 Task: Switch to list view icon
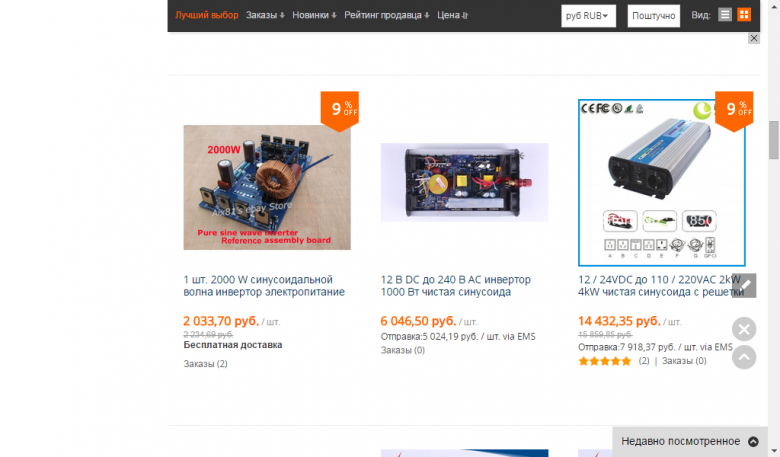coord(725,15)
